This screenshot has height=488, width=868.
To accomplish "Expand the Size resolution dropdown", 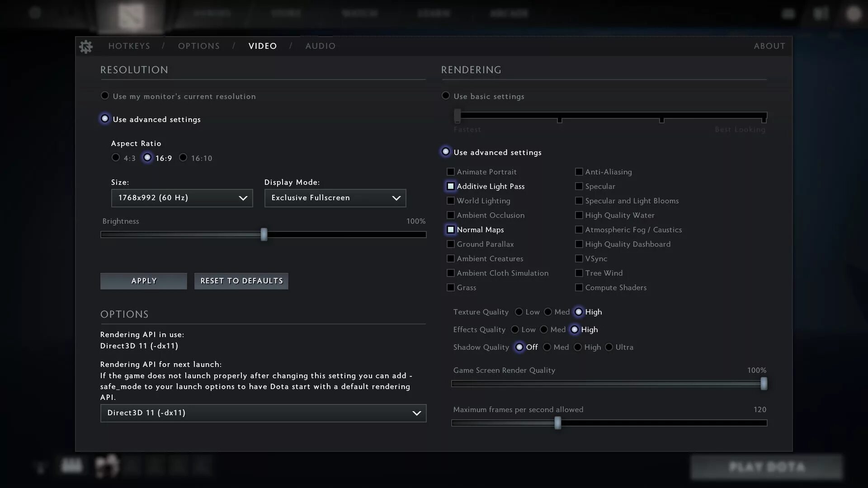I will (x=182, y=198).
